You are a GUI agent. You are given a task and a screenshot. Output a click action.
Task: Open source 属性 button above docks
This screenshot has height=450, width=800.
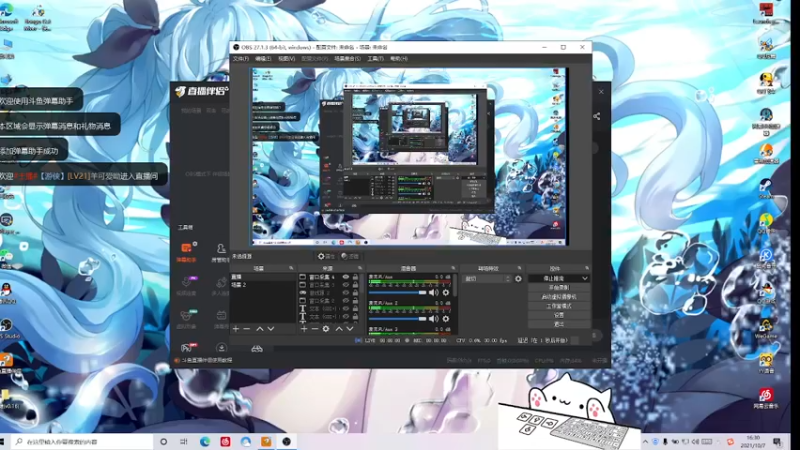(327, 256)
